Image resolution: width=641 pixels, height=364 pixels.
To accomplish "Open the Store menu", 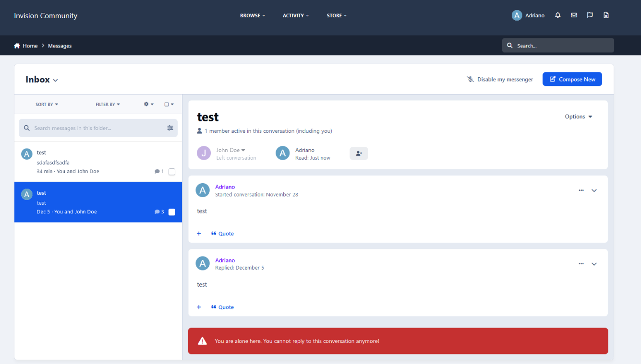I will click(337, 16).
